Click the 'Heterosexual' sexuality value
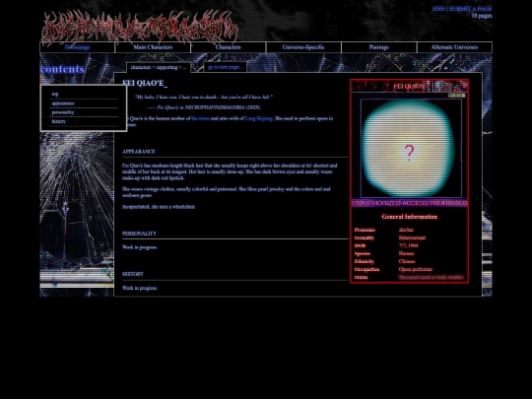Image resolution: width=532 pixels, height=399 pixels. pos(412,237)
